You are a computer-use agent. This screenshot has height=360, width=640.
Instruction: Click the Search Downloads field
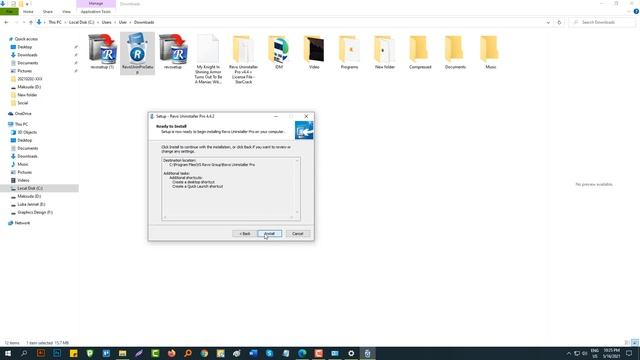601,22
